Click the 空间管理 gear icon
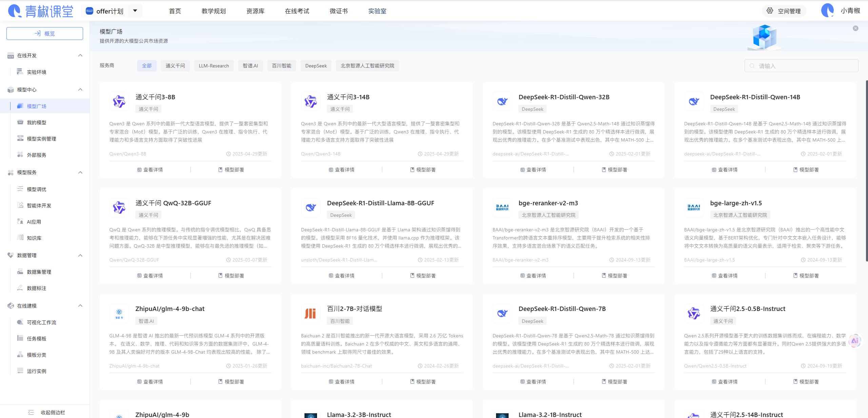 tap(770, 11)
